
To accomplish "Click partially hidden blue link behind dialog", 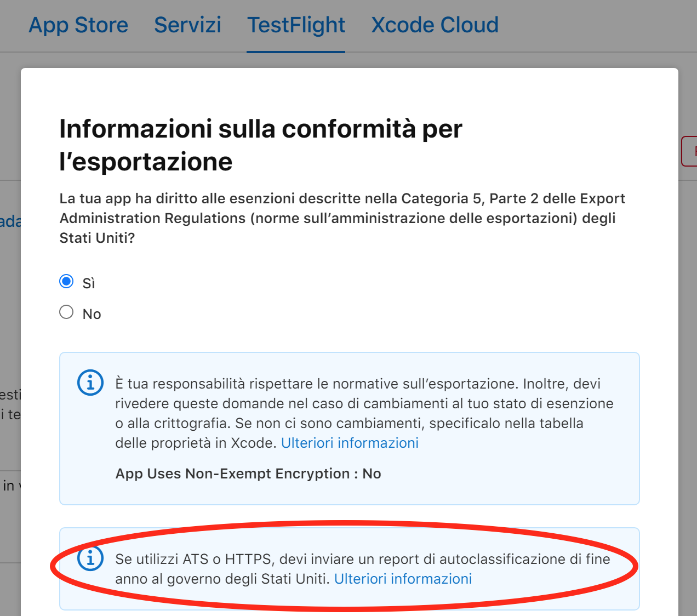I will coord(10,221).
